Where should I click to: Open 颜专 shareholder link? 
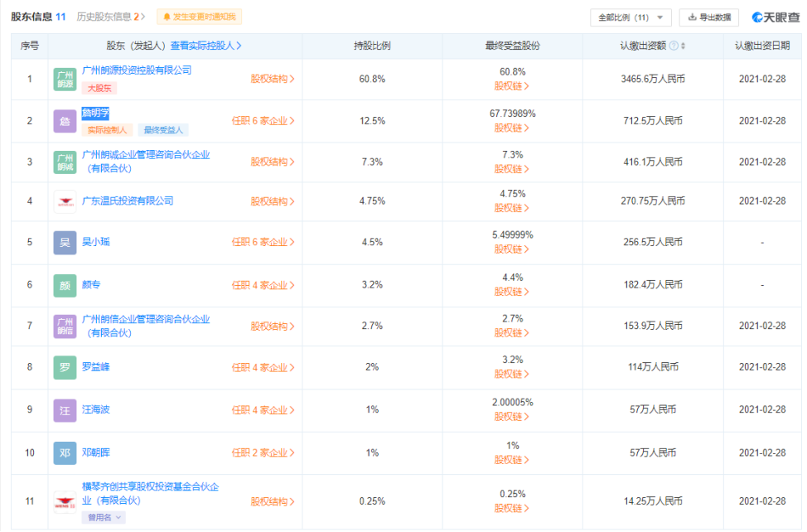tap(91, 285)
